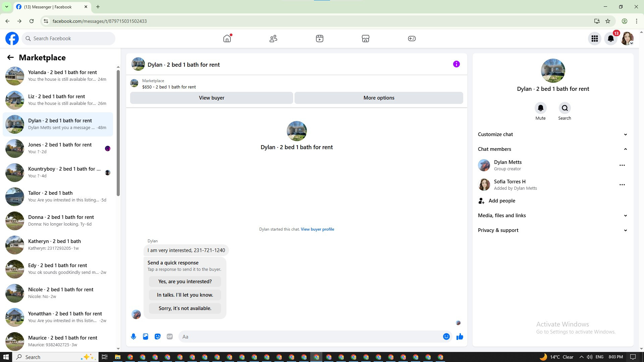
Task: Open the Facebook apps grid menu
Action: pyautogui.click(x=594, y=39)
